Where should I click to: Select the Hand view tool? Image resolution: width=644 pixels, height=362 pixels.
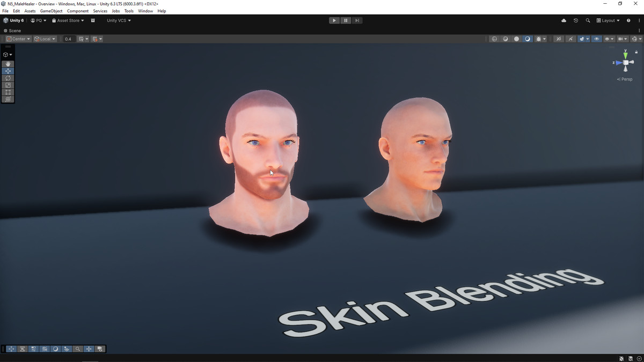tap(8, 64)
